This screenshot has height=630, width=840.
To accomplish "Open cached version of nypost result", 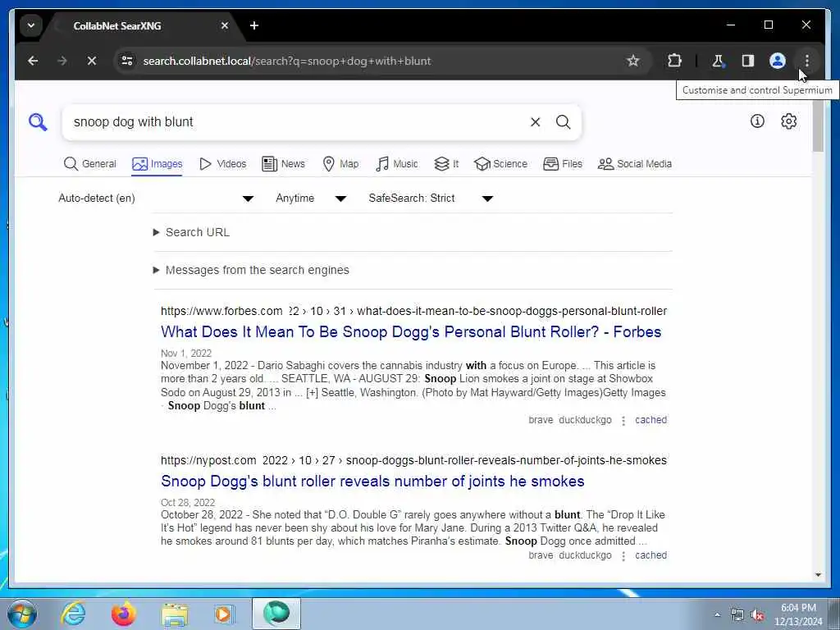I will pos(651,555).
